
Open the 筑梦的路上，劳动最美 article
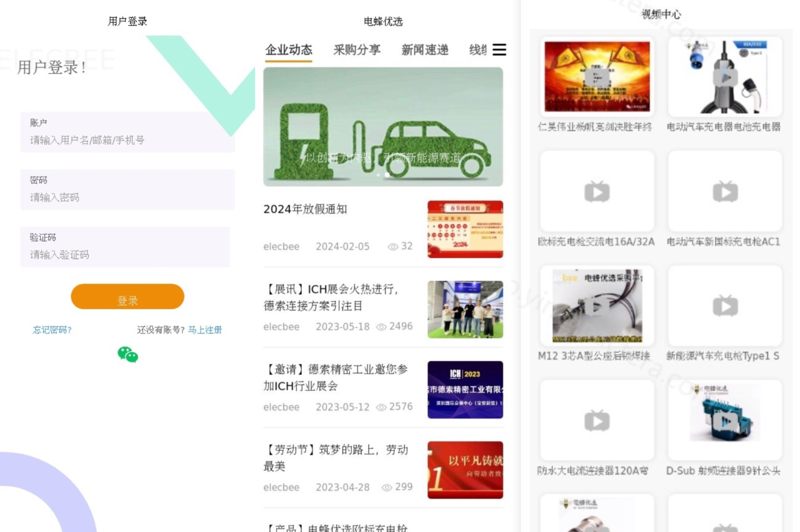(336, 458)
